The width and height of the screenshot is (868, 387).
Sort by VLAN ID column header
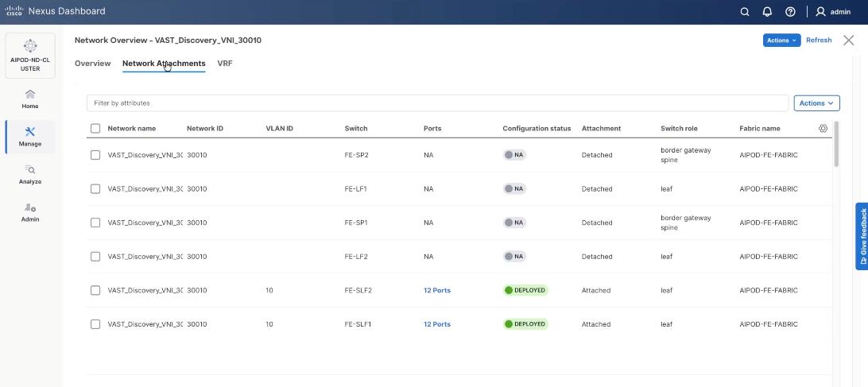click(x=279, y=129)
